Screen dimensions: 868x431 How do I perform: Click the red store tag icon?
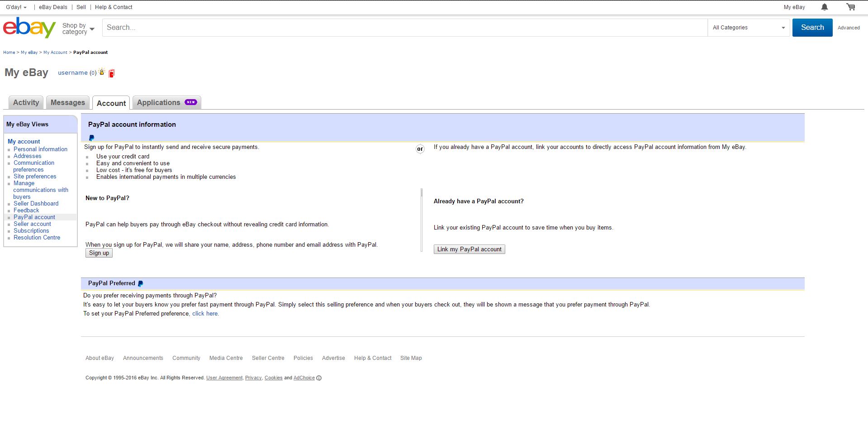[x=112, y=73]
